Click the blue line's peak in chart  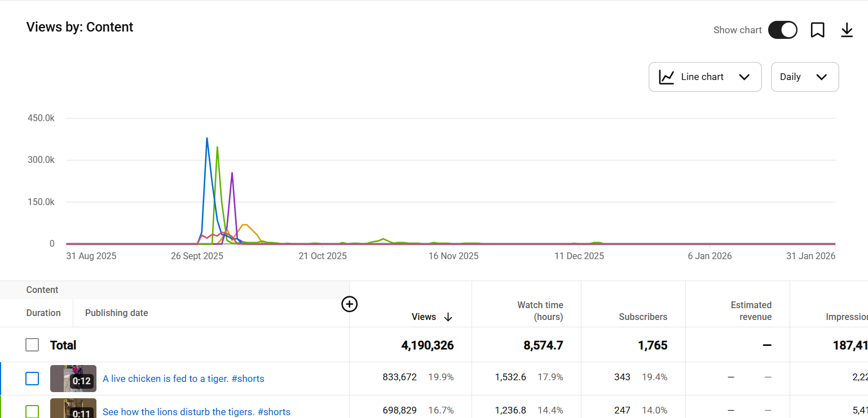(x=207, y=138)
